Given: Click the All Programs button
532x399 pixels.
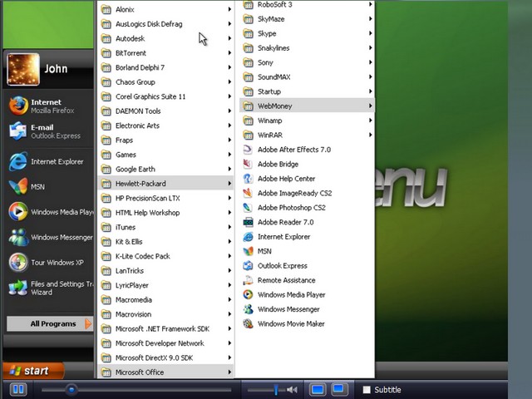Looking at the screenshot, I should [x=50, y=324].
